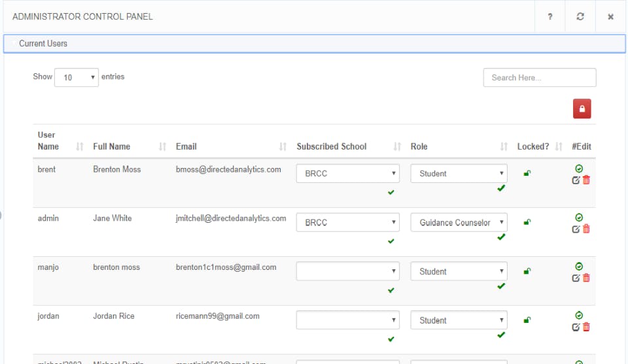Click the edit icon in brent's row
628x364 pixels.
tap(576, 180)
